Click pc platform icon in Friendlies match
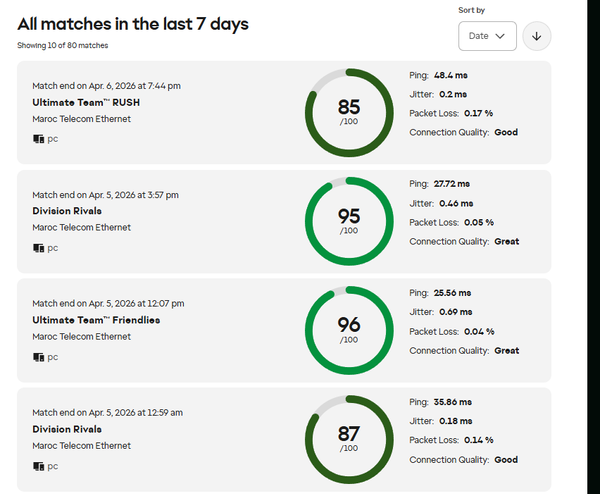This screenshot has height=494, width=600. point(39,357)
